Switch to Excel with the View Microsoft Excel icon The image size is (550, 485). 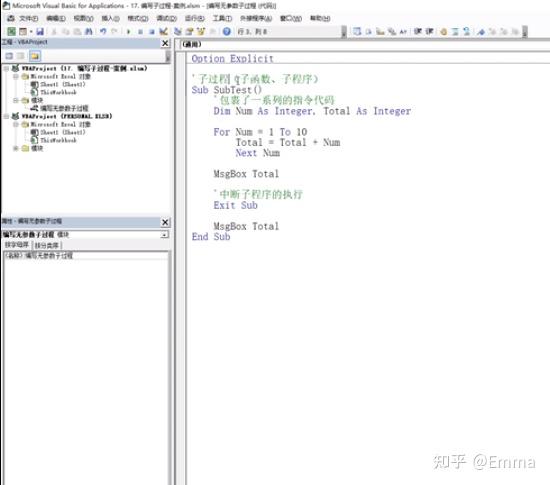[12, 32]
